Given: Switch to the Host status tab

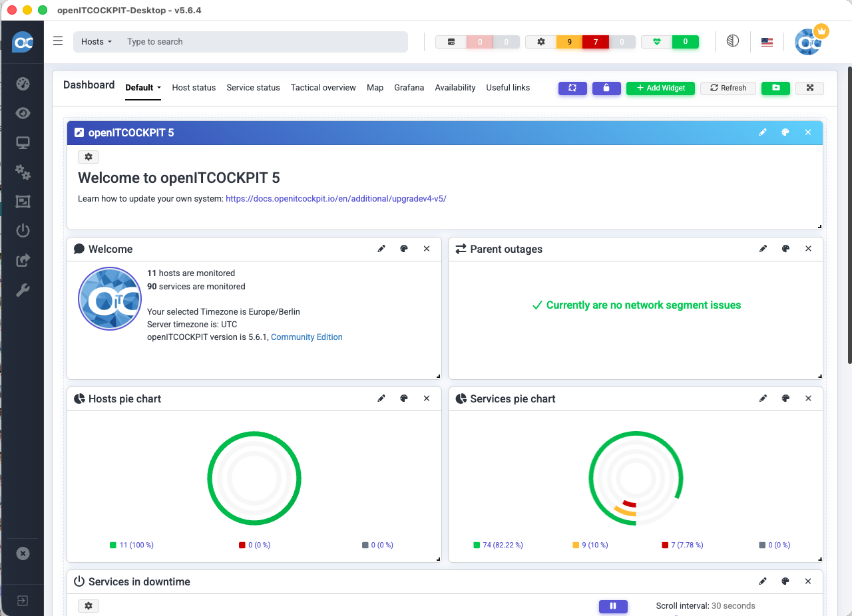Looking at the screenshot, I should [194, 88].
